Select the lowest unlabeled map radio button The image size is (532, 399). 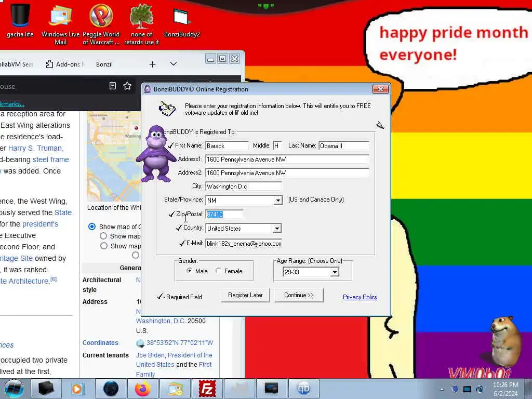(x=136, y=255)
